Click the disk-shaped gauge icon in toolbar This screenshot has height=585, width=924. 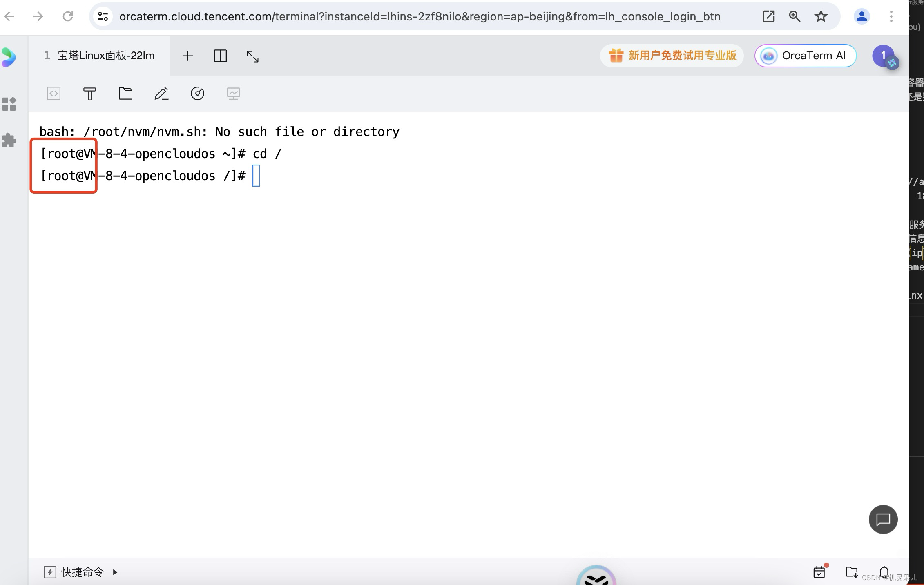click(x=197, y=94)
